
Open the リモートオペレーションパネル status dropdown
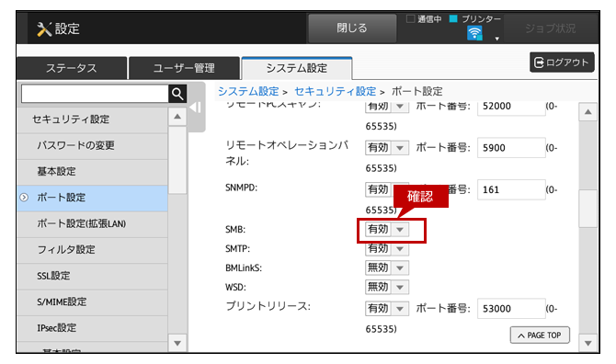pos(387,148)
